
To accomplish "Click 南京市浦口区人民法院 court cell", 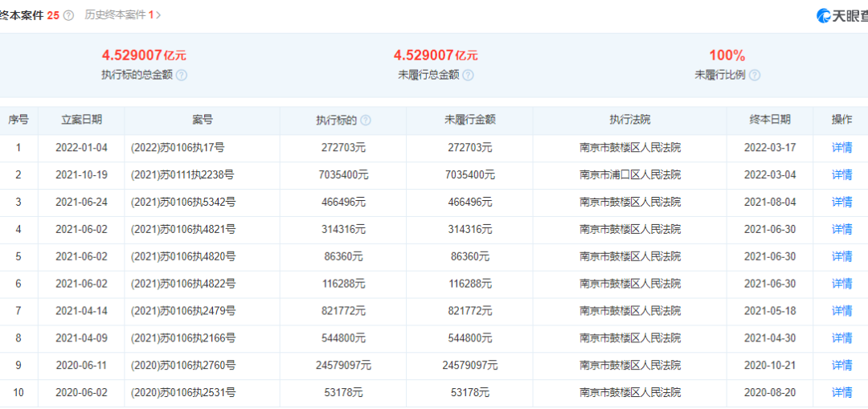I will click(630, 175).
